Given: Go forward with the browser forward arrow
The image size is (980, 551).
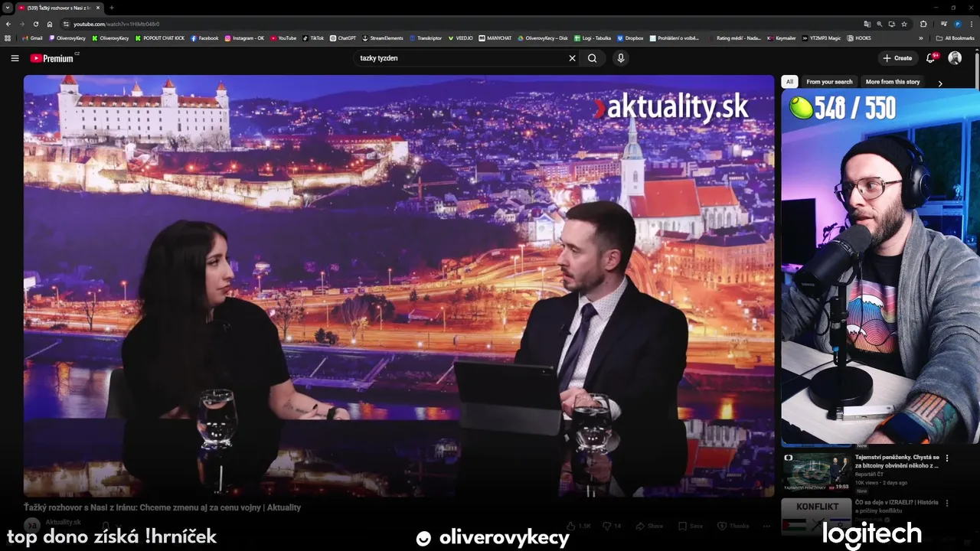Looking at the screenshot, I should click(x=22, y=24).
